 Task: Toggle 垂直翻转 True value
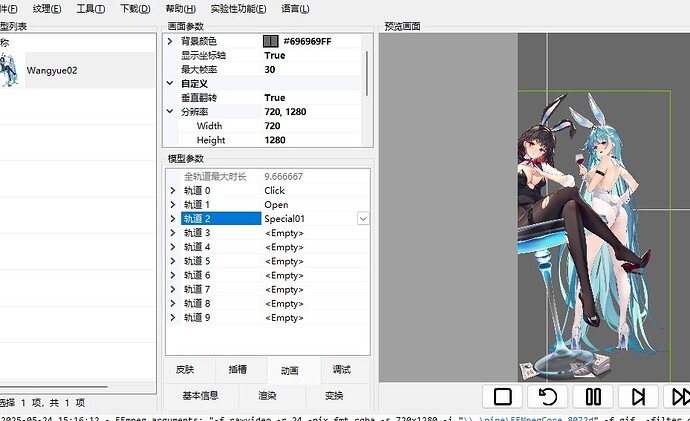point(275,98)
